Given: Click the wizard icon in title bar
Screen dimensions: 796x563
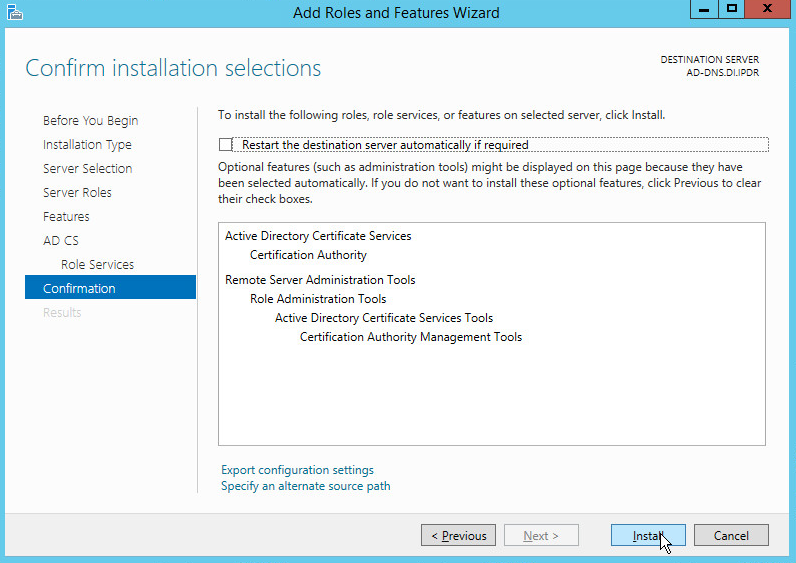Looking at the screenshot, I should 12,12.
